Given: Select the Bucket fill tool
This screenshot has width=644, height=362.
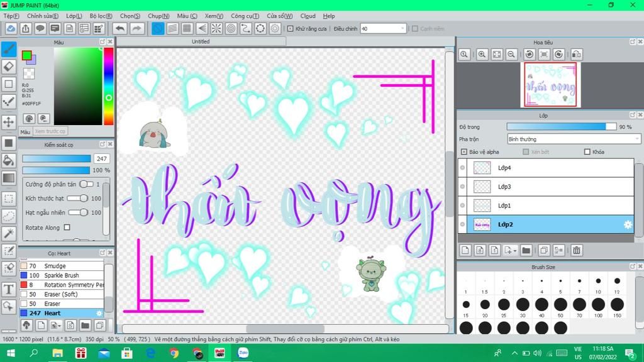Looking at the screenshot, I should [9, 160].
